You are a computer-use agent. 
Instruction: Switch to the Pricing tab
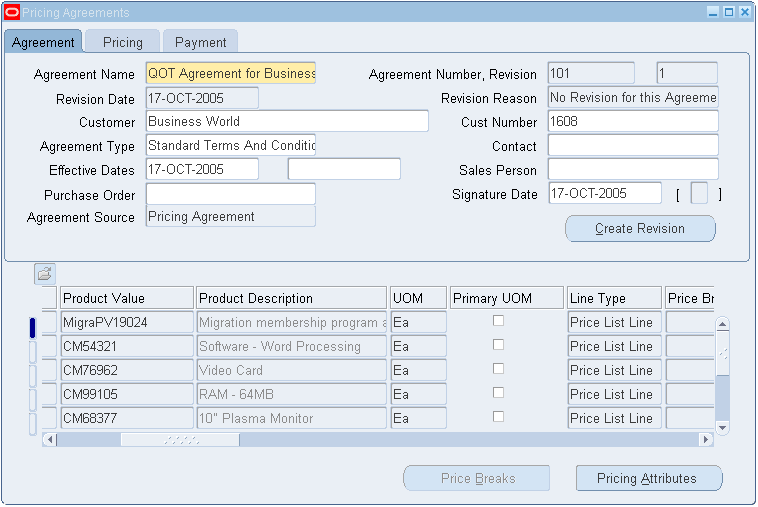click(x=123, y=42)
